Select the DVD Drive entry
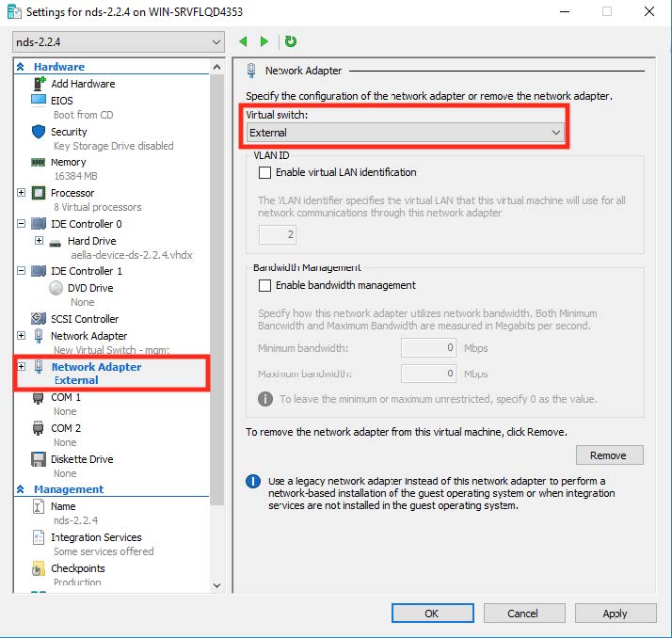 (x=90, y=288)
